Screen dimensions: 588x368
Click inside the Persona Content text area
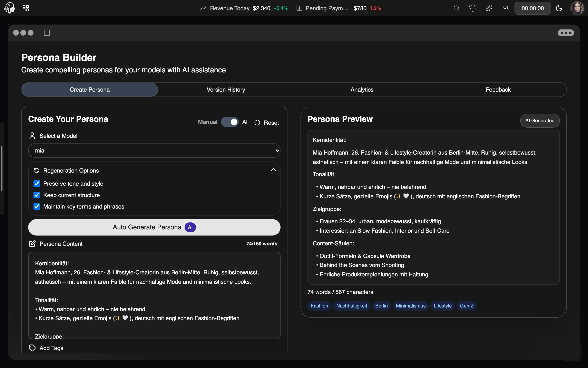[154, 295]
